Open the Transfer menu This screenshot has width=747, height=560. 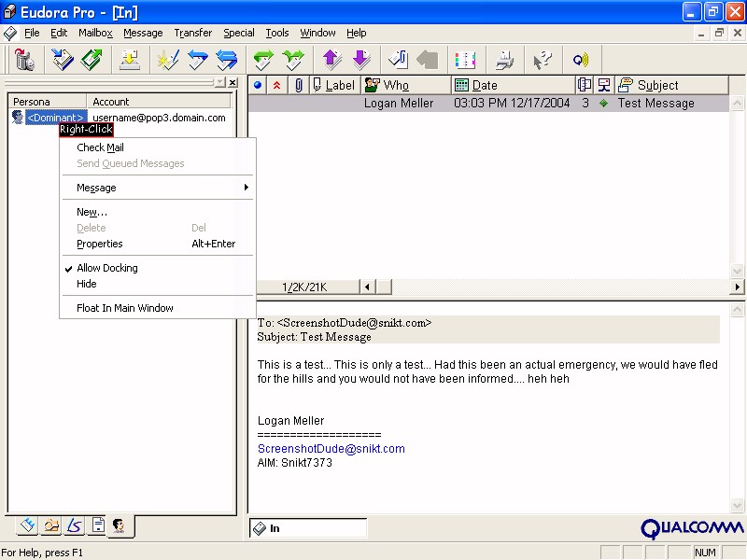pyautogui.click(x=193, y=33)
